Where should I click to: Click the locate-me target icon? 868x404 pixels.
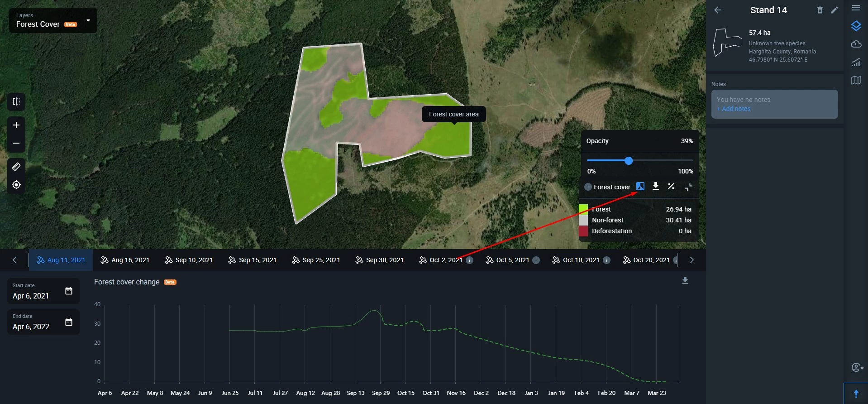coord(16,185)
